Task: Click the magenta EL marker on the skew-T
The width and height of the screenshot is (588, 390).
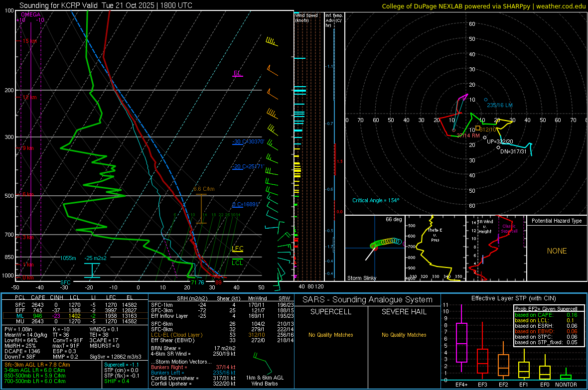Action: 237,73
